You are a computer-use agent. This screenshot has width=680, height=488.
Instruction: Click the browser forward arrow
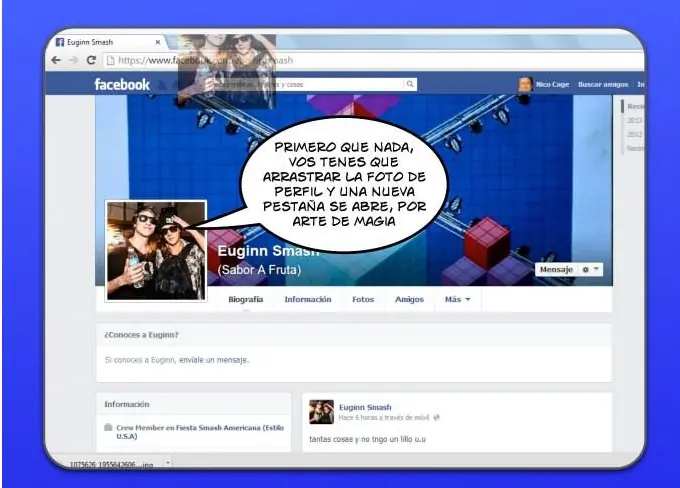tap(73, 60)
